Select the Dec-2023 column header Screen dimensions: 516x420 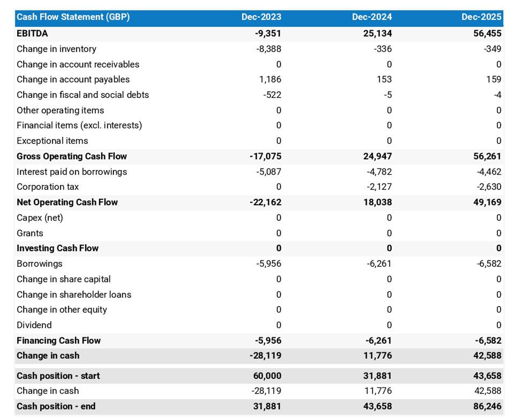pyautogui.click(x=260, y=17)
